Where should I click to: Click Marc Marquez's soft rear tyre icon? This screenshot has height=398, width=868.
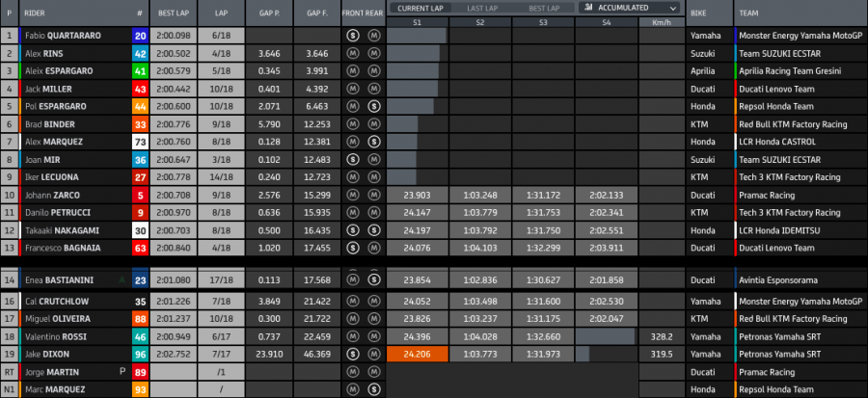point(373,388)
